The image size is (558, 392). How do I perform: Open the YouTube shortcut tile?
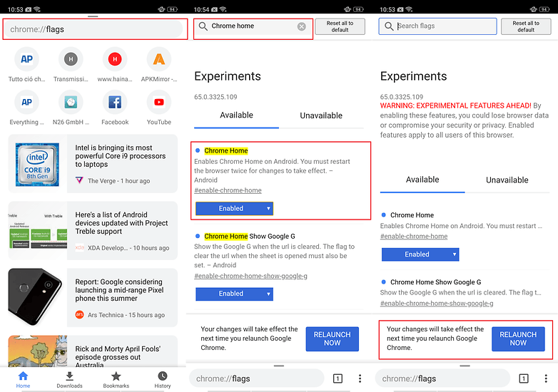tap(159, 108)
